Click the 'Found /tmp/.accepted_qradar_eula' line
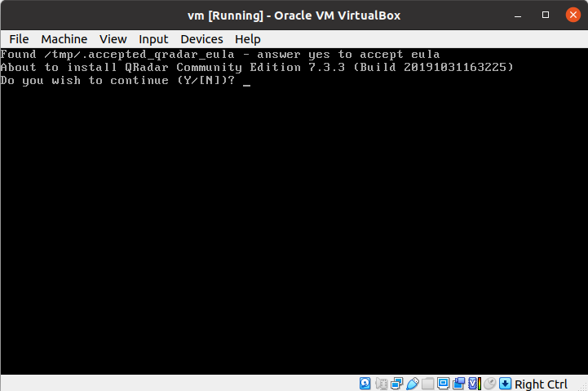Screen dimensions: 588x391 219,55
